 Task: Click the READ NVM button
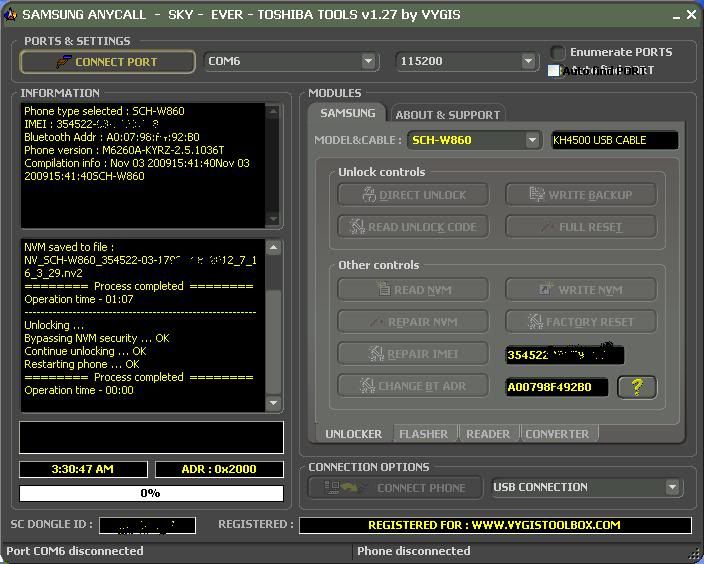413,290
